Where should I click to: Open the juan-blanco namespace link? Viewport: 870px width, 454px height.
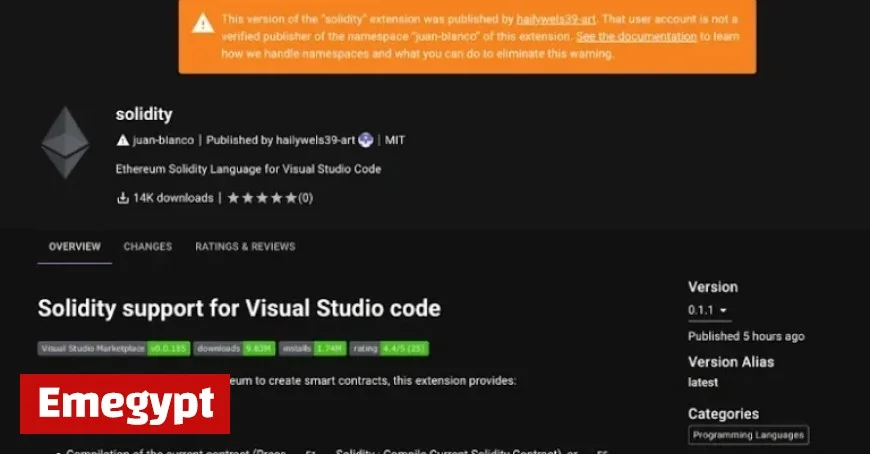(x=163, y=140)
